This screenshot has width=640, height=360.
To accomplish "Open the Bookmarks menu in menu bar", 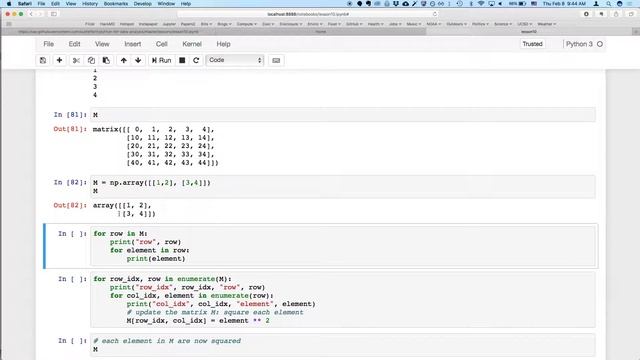I will tap(116, 4).
